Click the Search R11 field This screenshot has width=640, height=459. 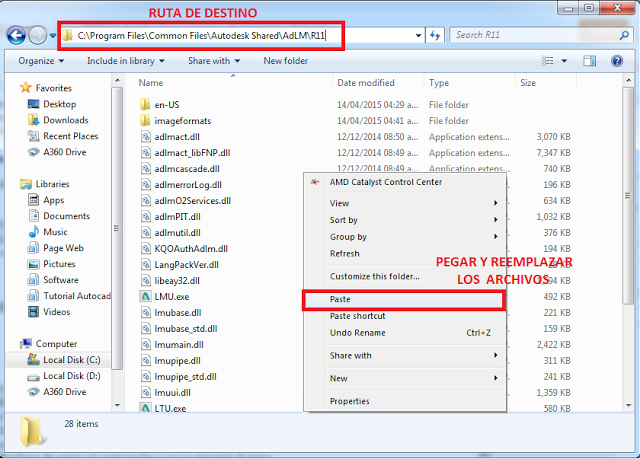coord(535,35)
